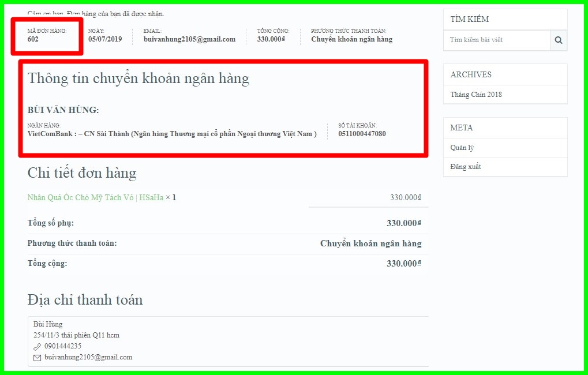Screen dimensions: 588x375
Task: Click the ARCHIVES widget title
Action: coord(471,74)
